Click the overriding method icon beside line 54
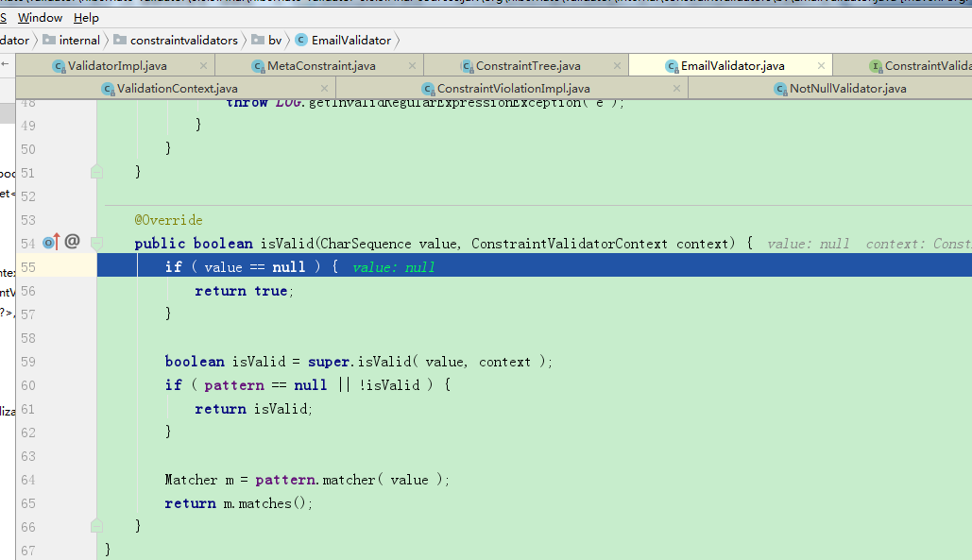This screenshot has width=972, height=560. coord(48,243)
